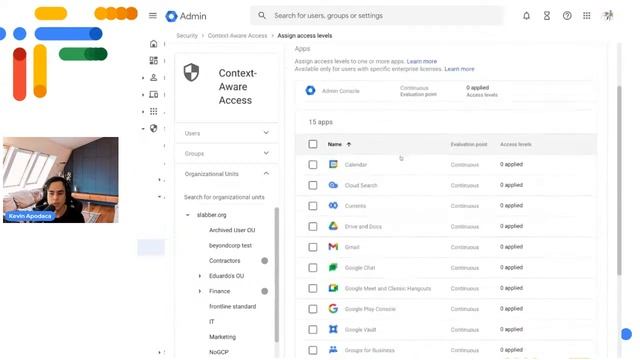Open notifications bell
Screen dimensions: 640x360
point(527,16)
